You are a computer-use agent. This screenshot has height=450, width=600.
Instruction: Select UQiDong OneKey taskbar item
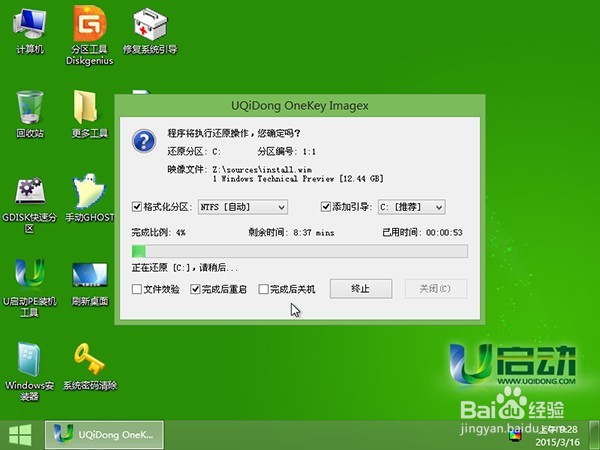(x=104, y=435)
